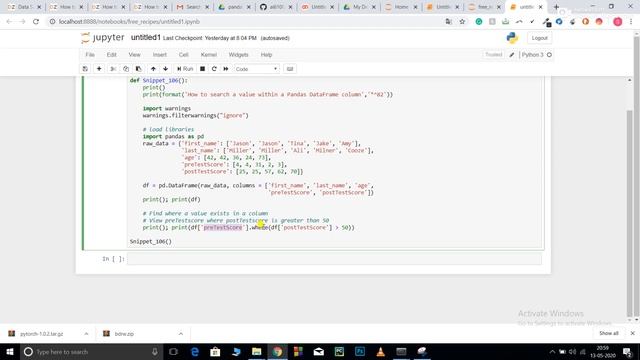
Task: Open the Chrome three-dot menu
Action: [631, 22]
